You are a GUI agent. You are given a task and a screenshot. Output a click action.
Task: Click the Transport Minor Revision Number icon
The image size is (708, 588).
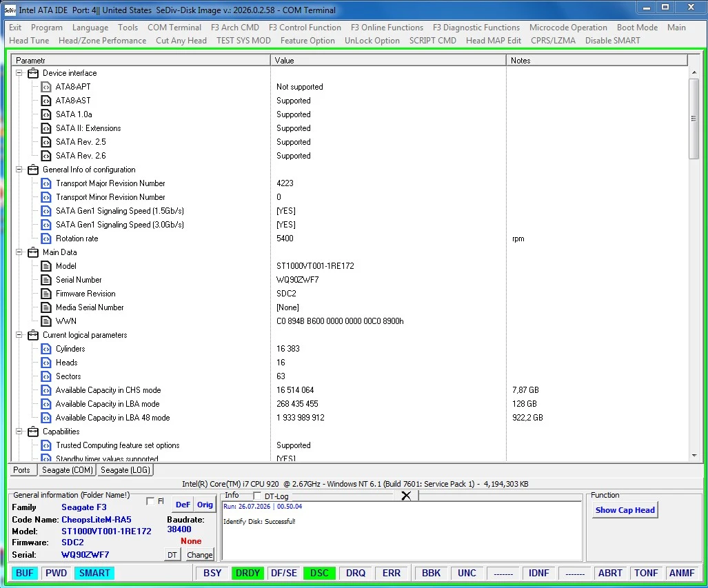click(x=46, y=197)
